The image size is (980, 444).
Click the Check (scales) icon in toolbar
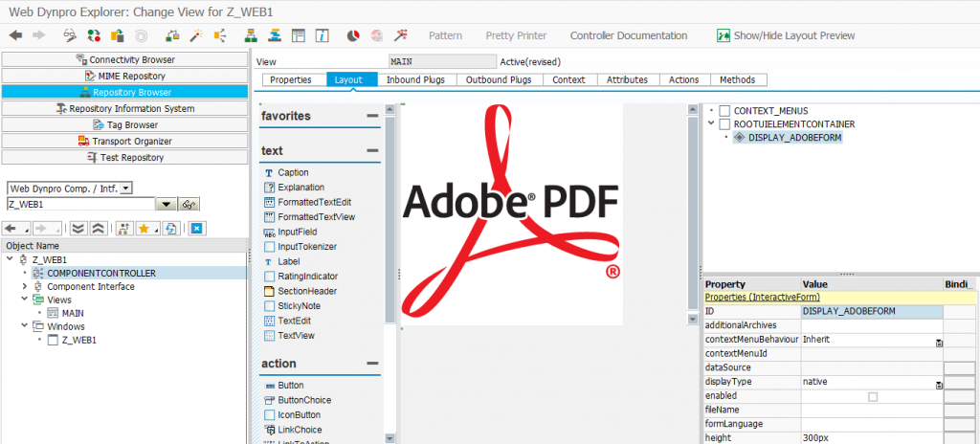(173, 35)
